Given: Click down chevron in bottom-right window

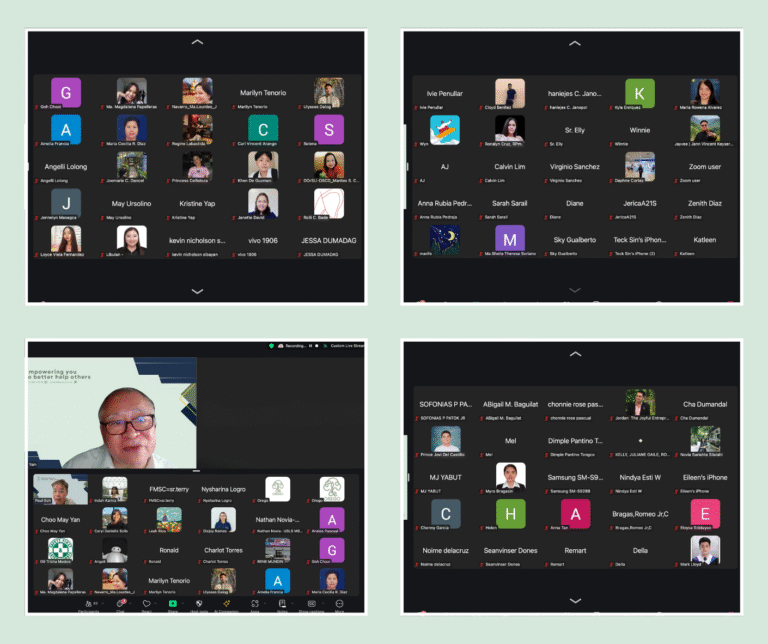Looking at the screenshot, I should tap(576, 601).
